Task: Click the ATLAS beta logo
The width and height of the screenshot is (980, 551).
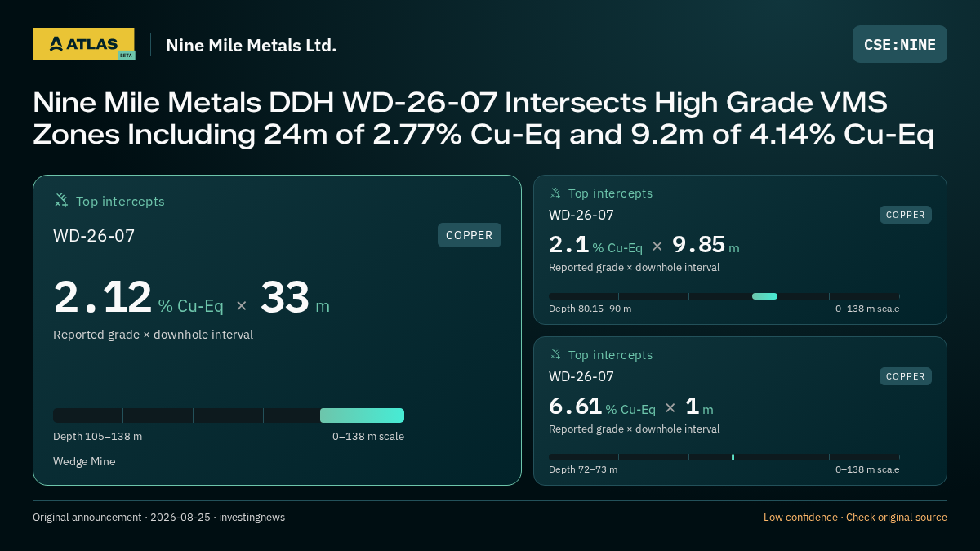Action: [x=83, y=44]
